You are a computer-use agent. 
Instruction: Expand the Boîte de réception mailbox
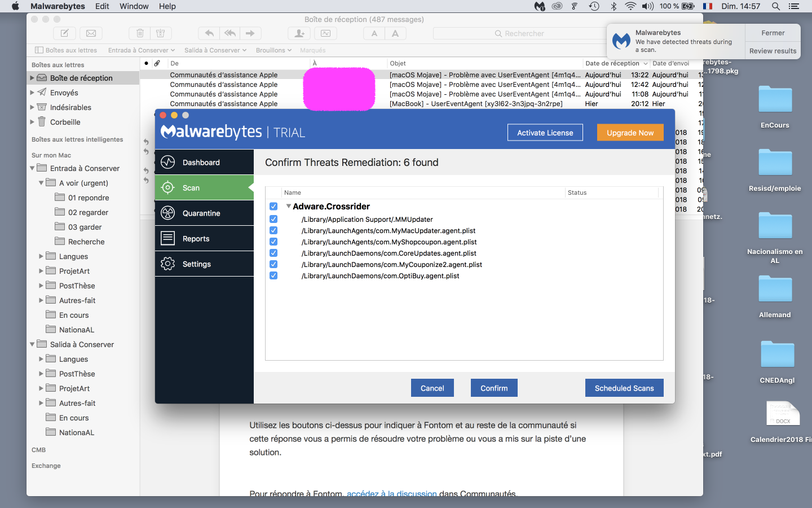click(x=32, y=78)
